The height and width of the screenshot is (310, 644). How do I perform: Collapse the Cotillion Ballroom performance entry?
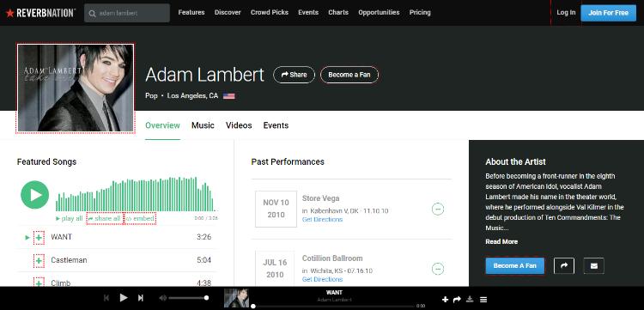[438, 269]
